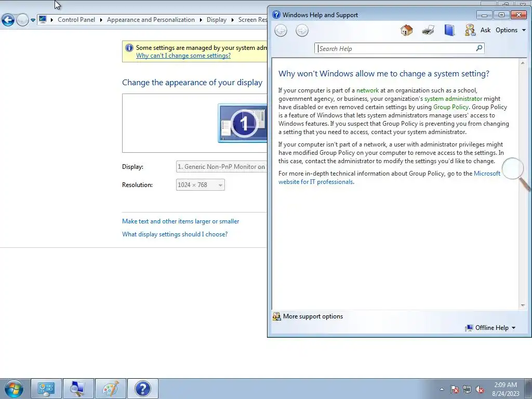
Task: Click the floating Magnifier lens icon
Action: tap(516, 174)
